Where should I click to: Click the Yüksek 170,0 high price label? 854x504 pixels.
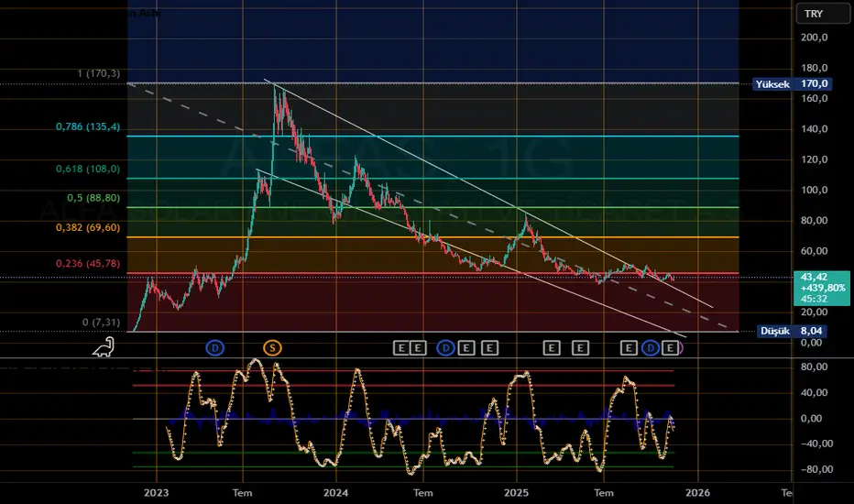792,83
